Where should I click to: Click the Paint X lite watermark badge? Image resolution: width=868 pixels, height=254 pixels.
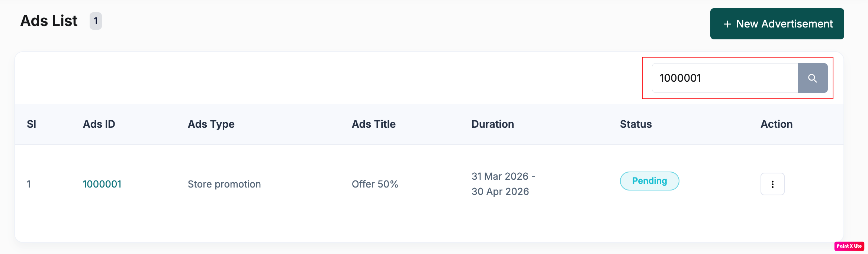pyautogui.click(x=849, y=246)
